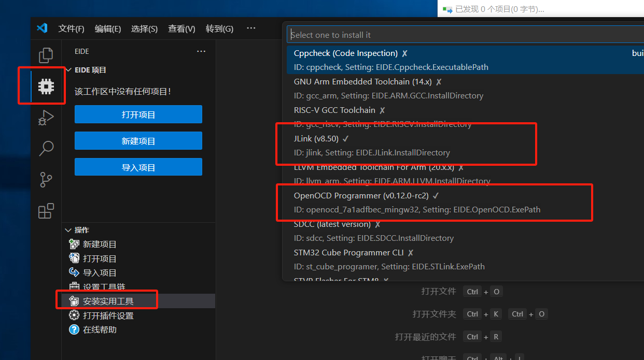Click 新建项目 text in operations list

coord(100,244)
